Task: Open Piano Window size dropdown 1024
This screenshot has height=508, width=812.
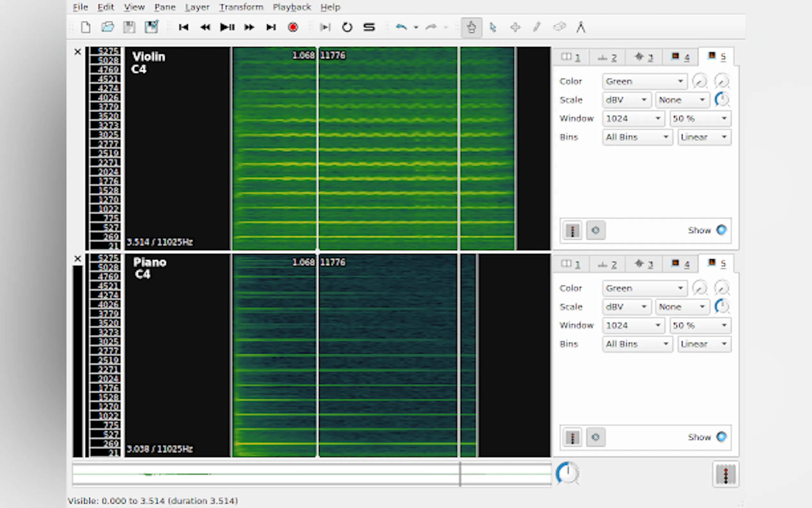Action: [x=633, y=325]
